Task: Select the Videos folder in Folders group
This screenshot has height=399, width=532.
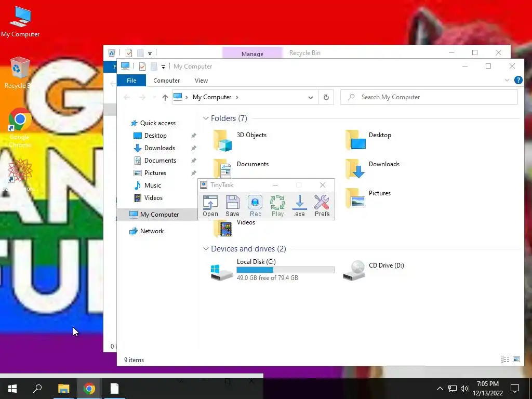Action: (x=234, y=229)
